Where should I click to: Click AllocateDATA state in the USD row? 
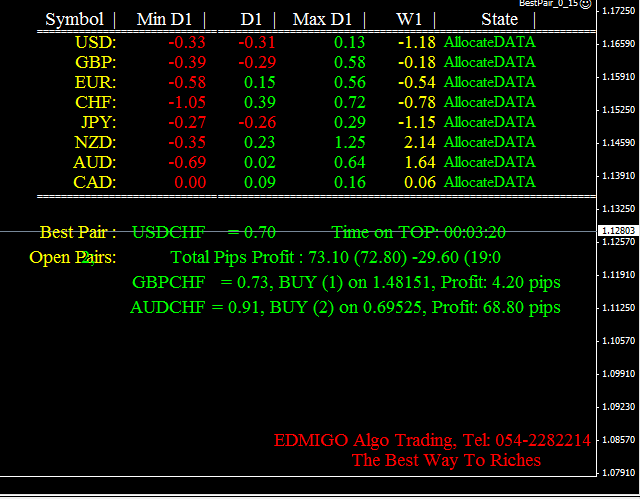click(x=490, y=42)
